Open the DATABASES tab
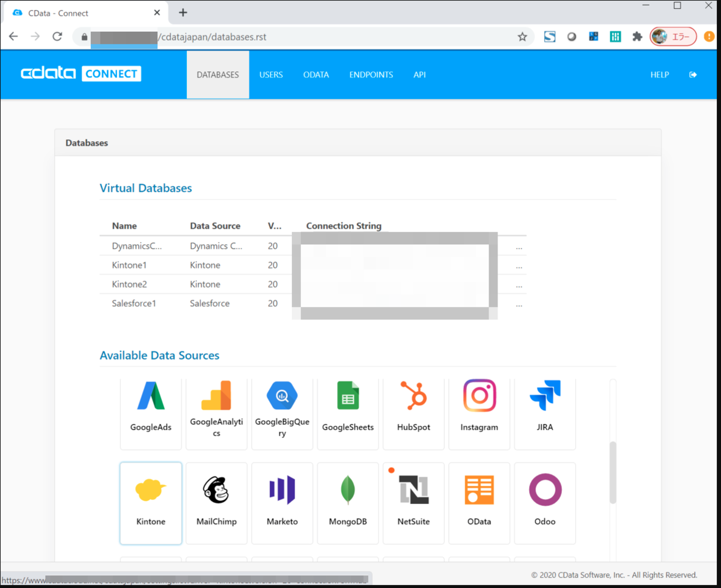This screenshot has height=588, width=721. (218, 75)
